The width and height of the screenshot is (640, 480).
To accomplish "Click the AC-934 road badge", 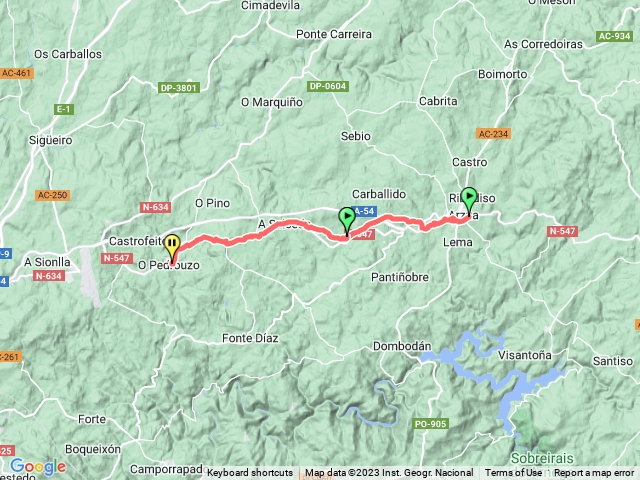I will pyautogui.click(x=615, y=36).
